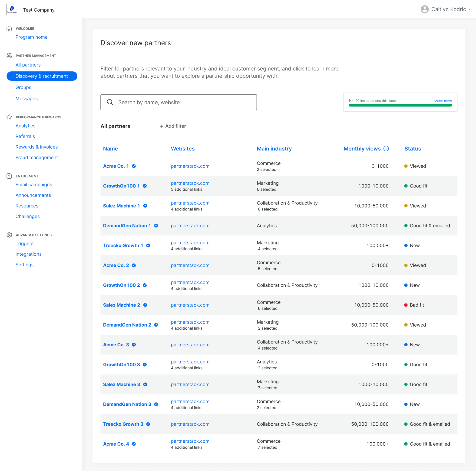Click verified badge next to Acme Co. 1
This screenshot has height=471, width=476.
pos(134,166)
